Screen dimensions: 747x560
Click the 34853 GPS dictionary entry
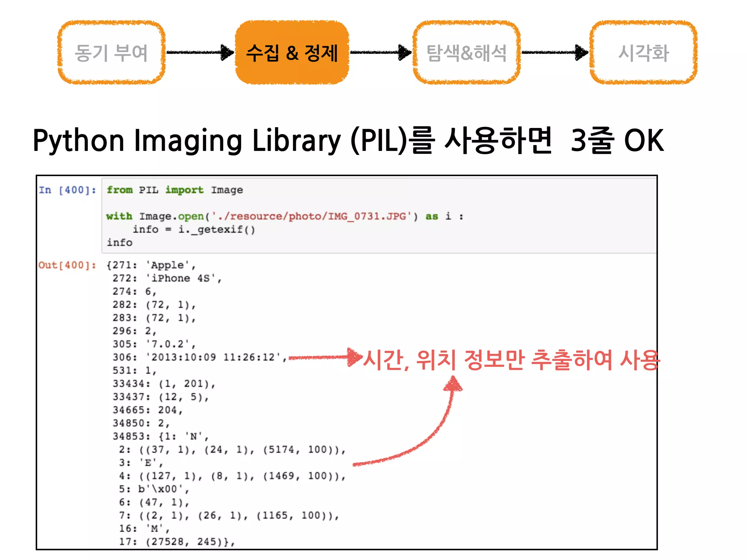click(x=160, y=436)
